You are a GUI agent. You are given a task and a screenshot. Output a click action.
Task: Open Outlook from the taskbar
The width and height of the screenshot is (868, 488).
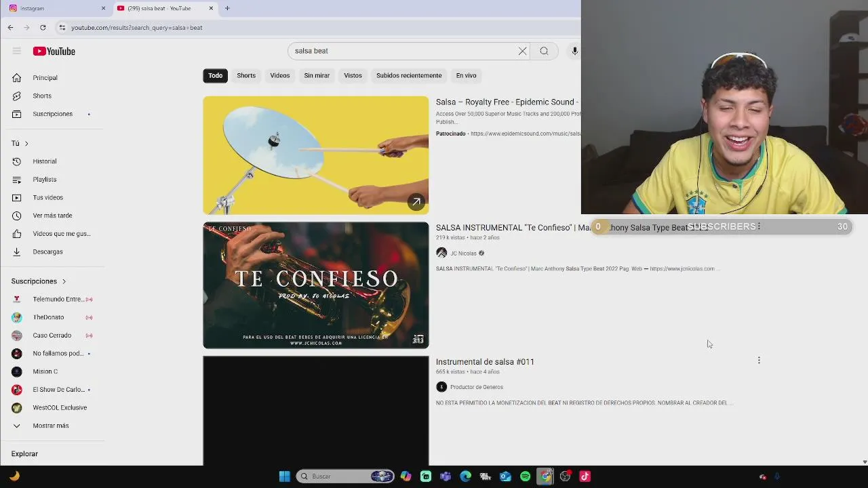pyautogui.click(x=506, y=476)
